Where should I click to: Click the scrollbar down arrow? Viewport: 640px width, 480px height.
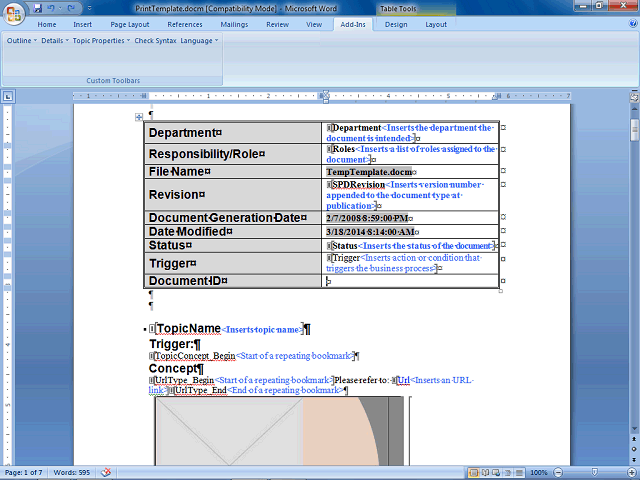pyautogui.click(x=634, y=429)
